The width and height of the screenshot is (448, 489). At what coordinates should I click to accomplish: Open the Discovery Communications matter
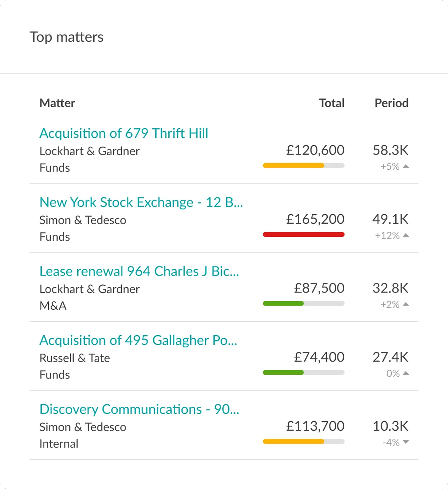tap(139, 409)
